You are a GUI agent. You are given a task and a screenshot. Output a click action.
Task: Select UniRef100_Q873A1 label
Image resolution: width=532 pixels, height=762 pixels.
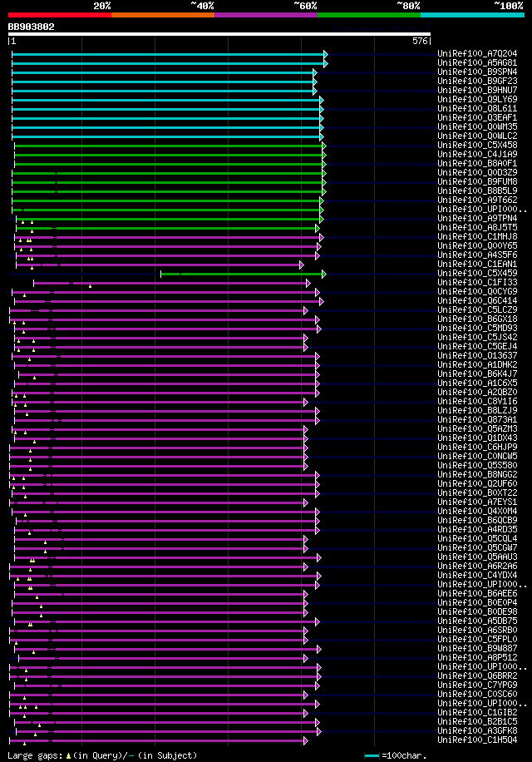477,419
